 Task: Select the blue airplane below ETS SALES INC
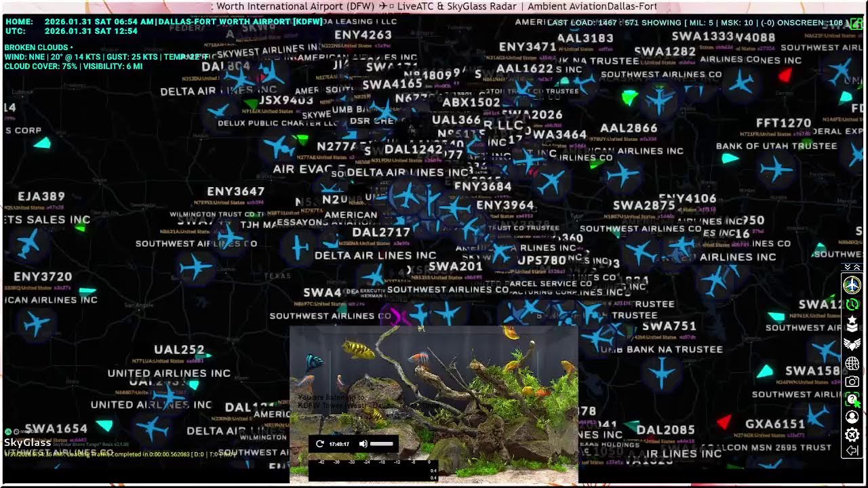28,243
